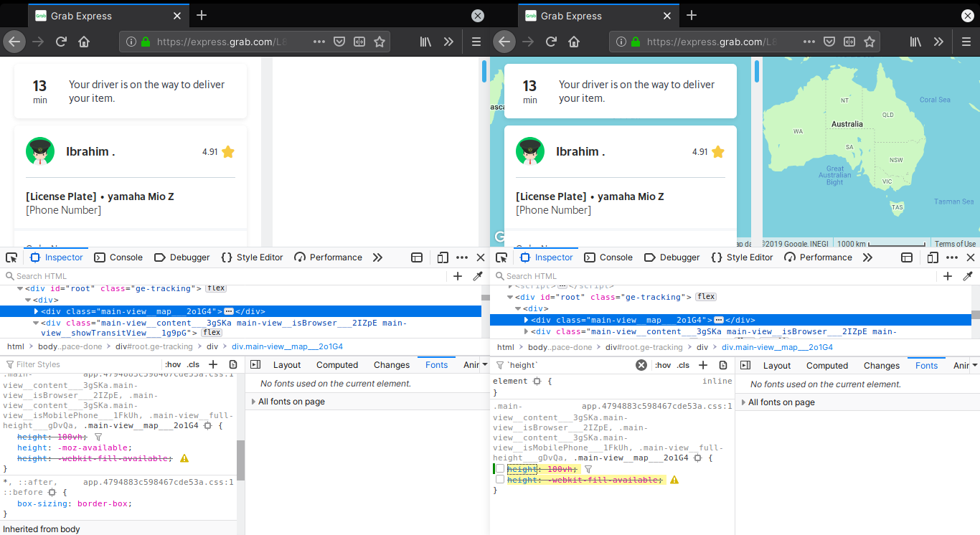Focus the Filter Styles field in left DevTools
This screenshot has height=535, width=980.
[80, 365]
